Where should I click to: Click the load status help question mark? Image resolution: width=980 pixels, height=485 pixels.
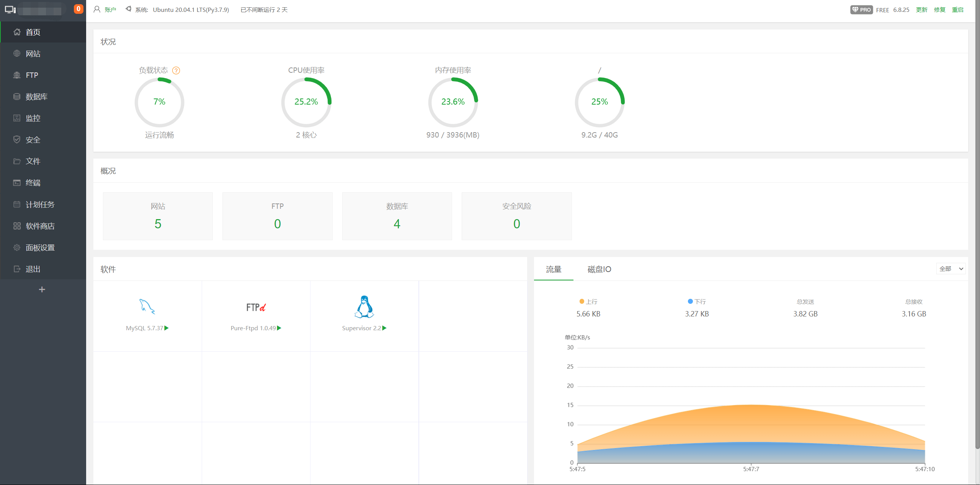[176, 70]
